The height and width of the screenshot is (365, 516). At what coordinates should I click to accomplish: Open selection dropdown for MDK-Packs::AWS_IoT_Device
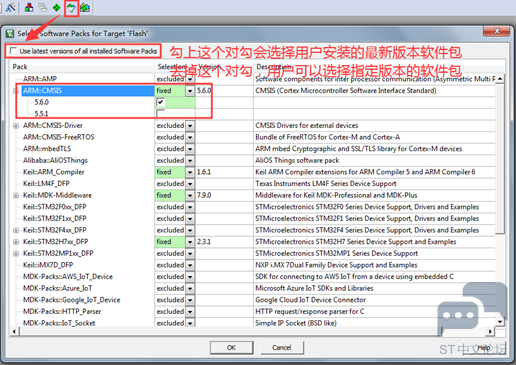point(190,277)
